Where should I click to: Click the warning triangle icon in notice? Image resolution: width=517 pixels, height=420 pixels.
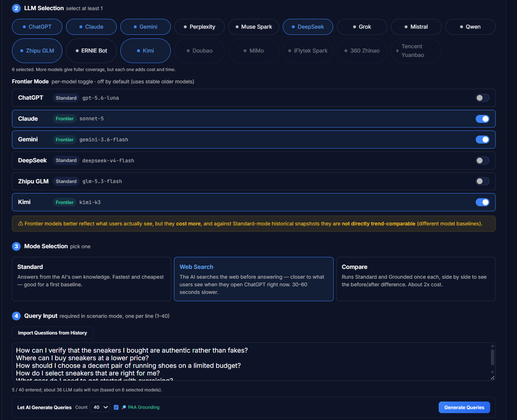21,224
